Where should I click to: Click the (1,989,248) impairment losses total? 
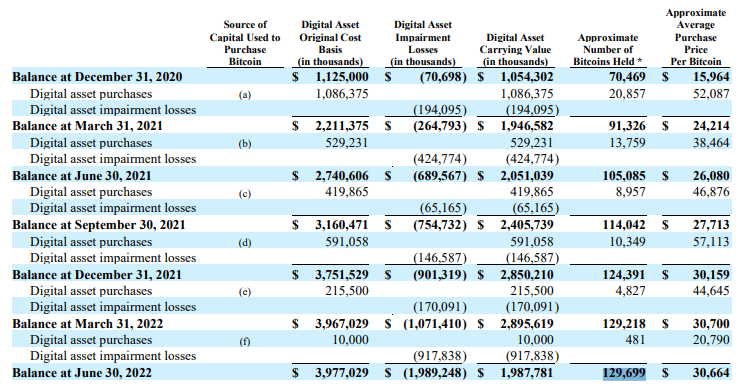click(x=435, y=373)
